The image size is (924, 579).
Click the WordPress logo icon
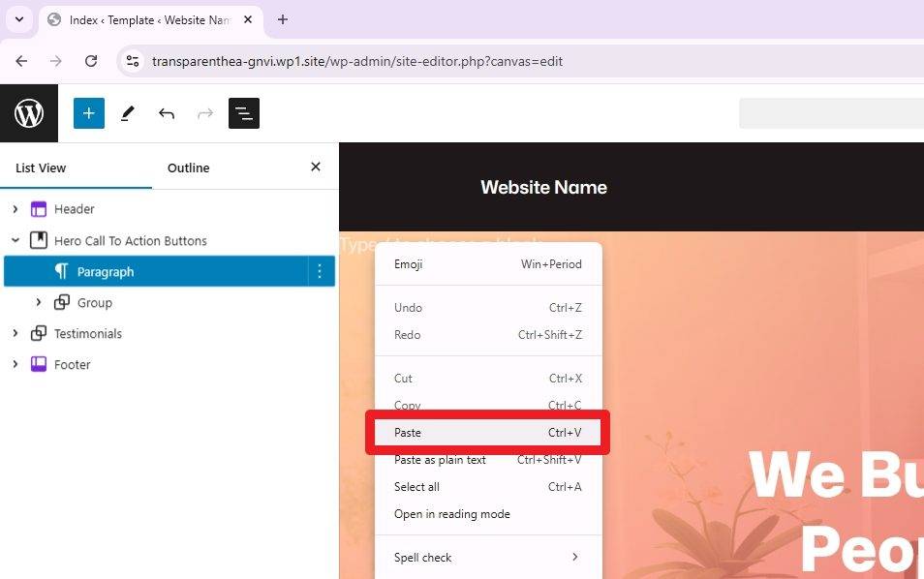pyautogui.click(x=29, y=113)
